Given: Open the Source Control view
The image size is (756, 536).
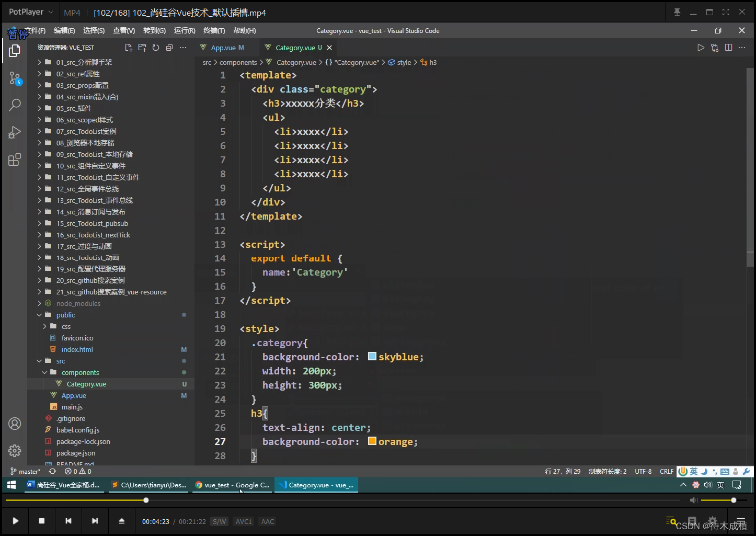Looking at the screenshot, I should (15, 79).
